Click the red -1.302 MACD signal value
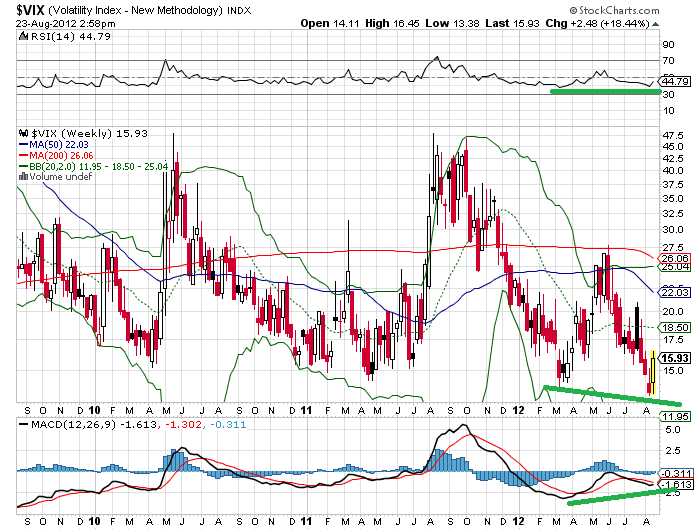This screenshot has height=530, width=700. click(x=183, y=424)
